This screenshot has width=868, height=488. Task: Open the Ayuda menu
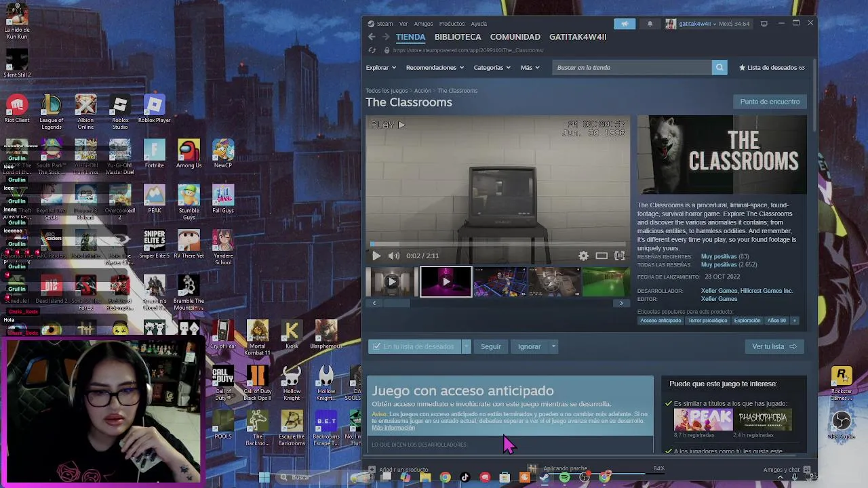479,24
